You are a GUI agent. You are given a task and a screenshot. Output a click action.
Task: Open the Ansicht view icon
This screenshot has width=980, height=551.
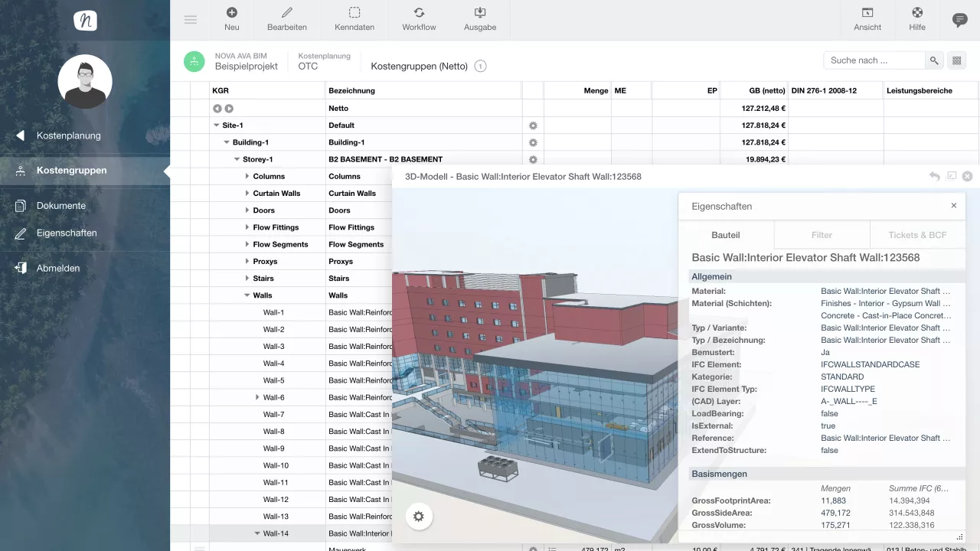point(867,11)
